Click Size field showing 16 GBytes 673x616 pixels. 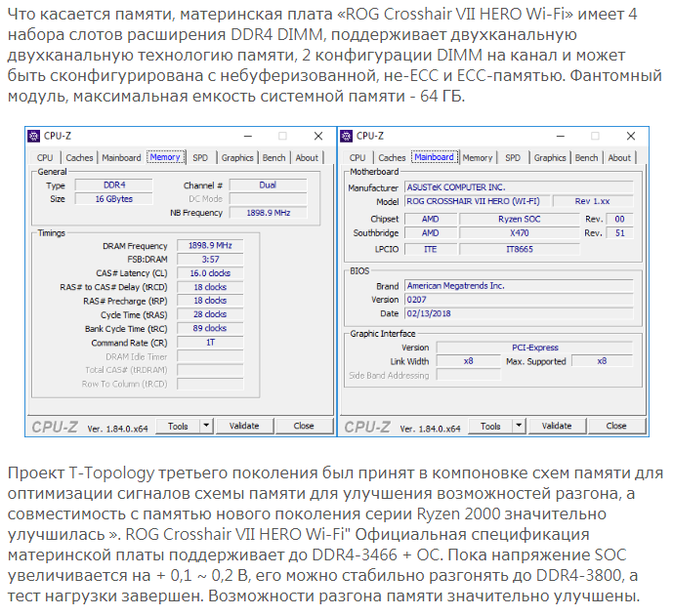[x=113, y=199]
